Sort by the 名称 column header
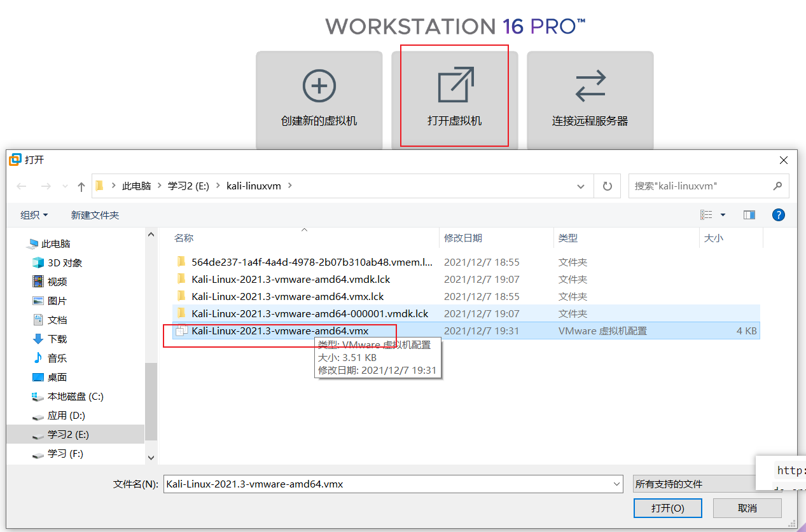The width and height of the screenshot is (806, 532). pyautogui.click(x=184, y=238)
